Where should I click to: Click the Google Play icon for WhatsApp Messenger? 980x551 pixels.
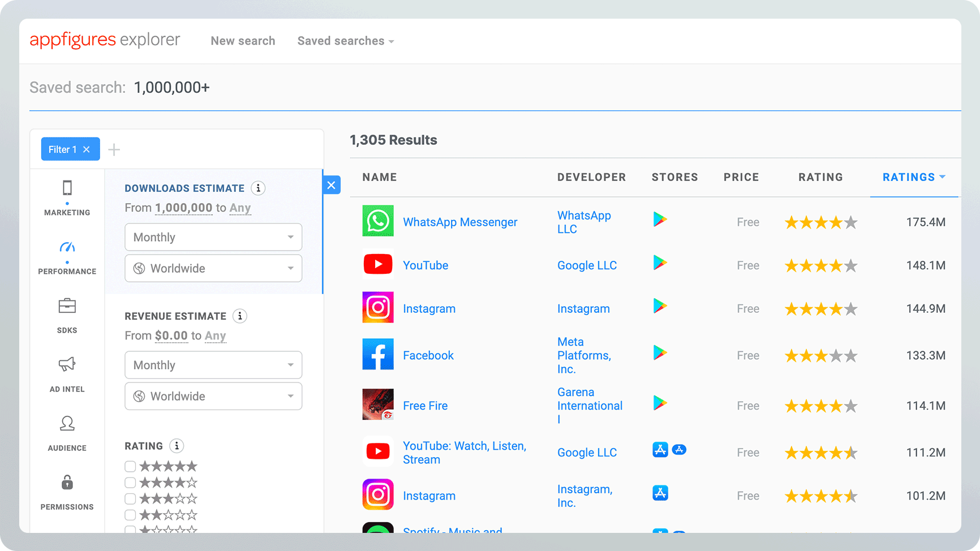tap(660, 221)
